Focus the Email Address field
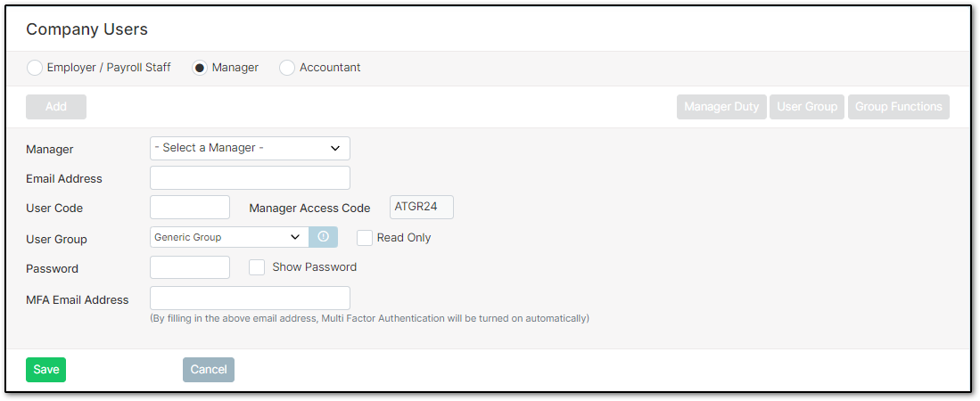980x401 pixels. pos(250,178)
